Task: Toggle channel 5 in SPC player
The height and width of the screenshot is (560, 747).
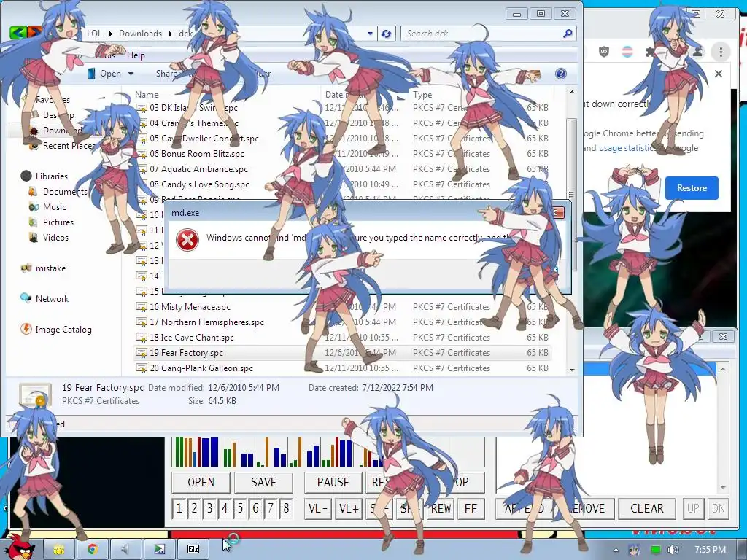Action: pos(240,508)
